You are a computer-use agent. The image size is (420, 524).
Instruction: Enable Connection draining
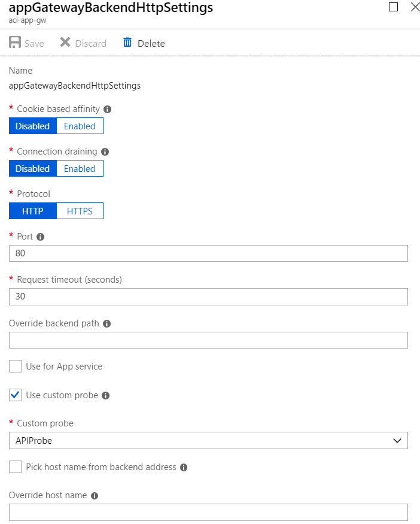tap(80, 168)
